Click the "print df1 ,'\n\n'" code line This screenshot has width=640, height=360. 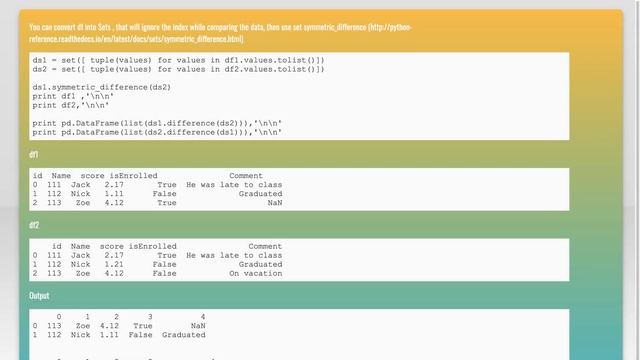coord(73,96)
